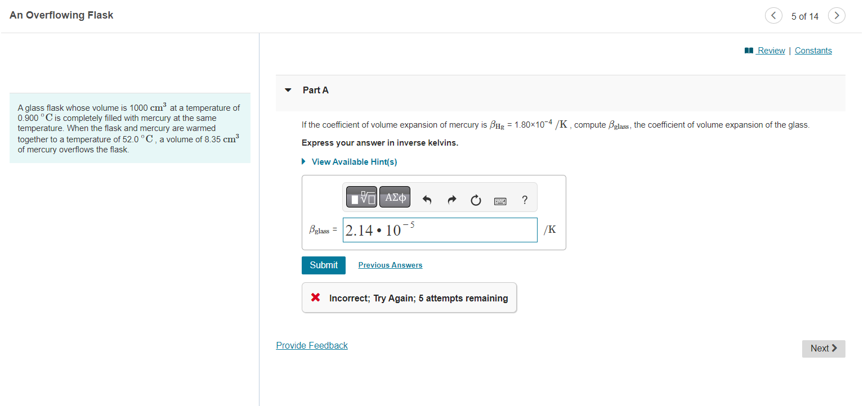The width and height of the screenshot is (868, 406).
Task: Submit the answer for Part A
Action: [323, 265]
